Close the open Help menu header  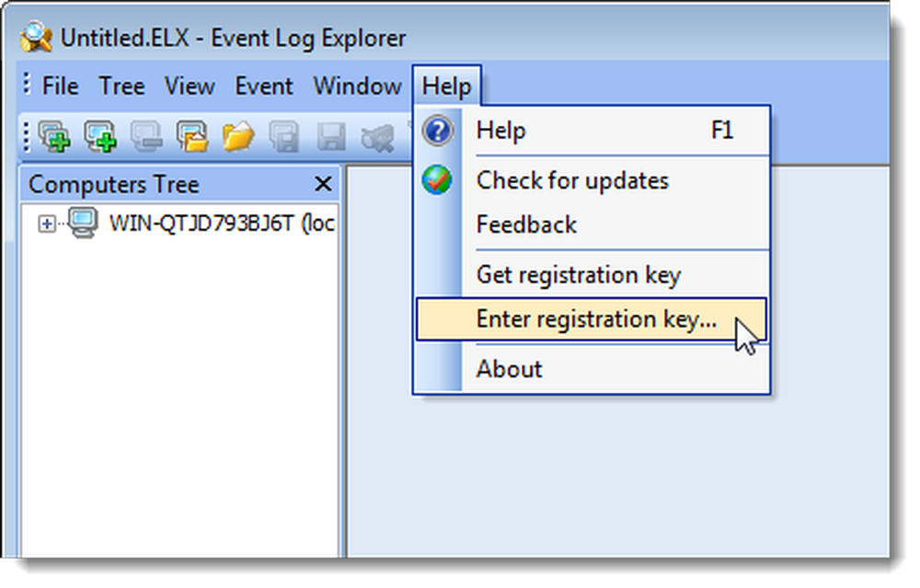pos(446,86)
